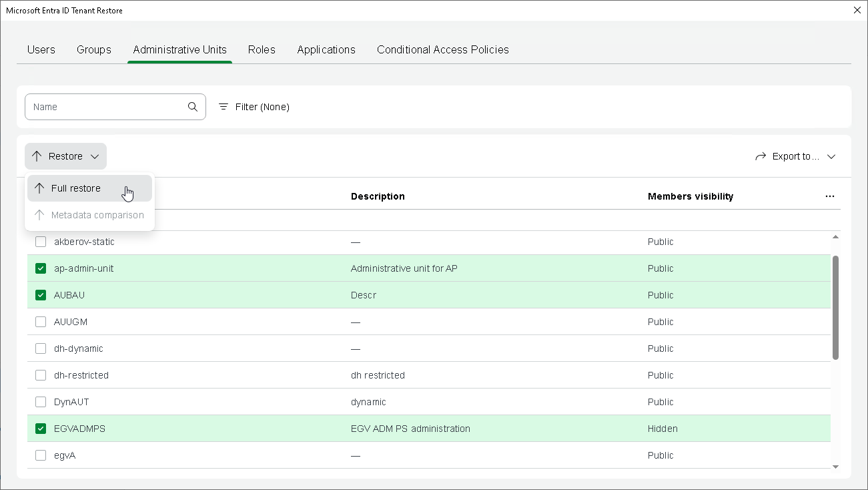Uncheck the ap-admin-unit checkbox
The height and width of the screenshot is (490, 868).
(41, 268)
